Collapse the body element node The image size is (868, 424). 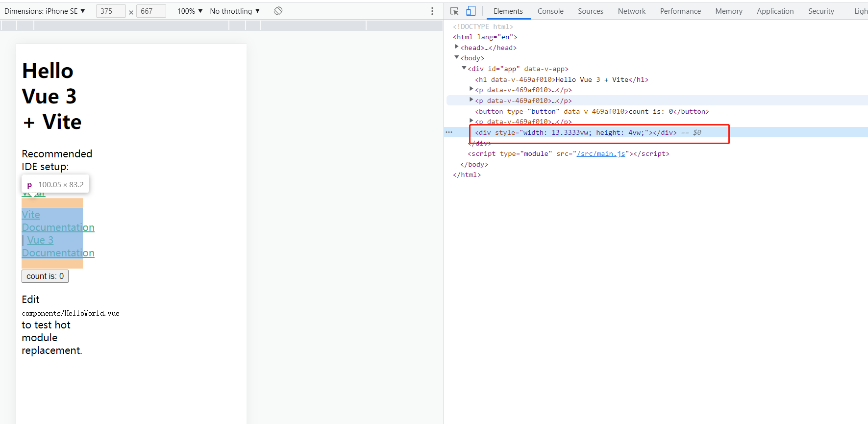456,58
